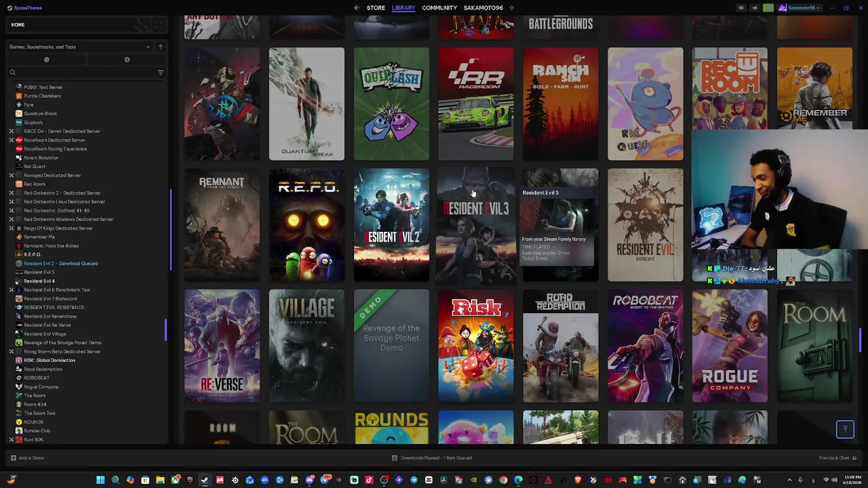Open the COMMUNITY tab
The image size is (868, 488).
tap(439, 8)
